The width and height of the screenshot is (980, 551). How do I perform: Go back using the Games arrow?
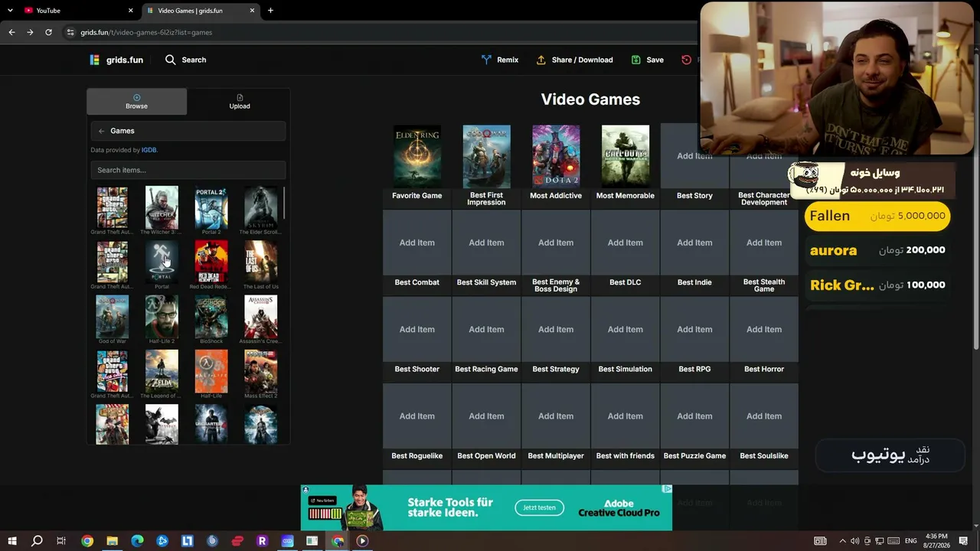click(101, 131)
